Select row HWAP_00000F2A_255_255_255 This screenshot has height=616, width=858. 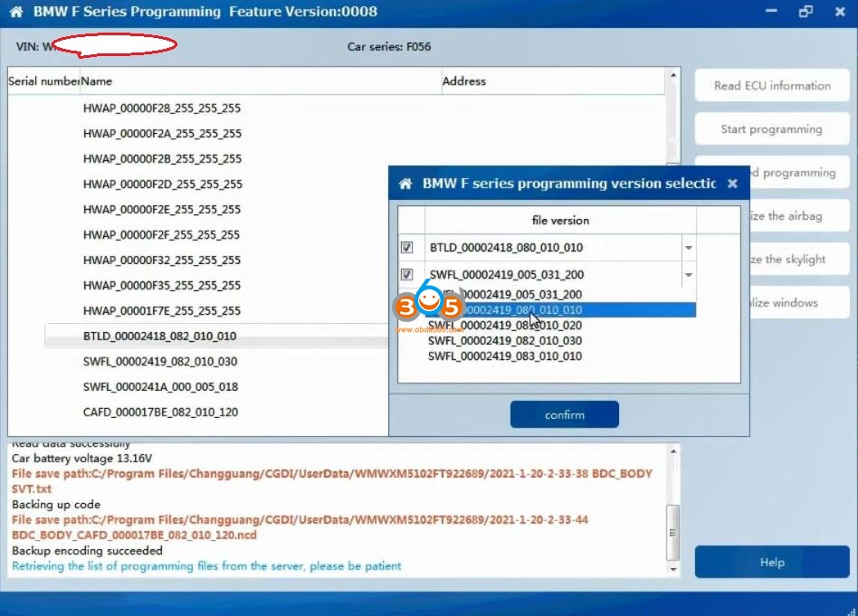pos(163,133)
